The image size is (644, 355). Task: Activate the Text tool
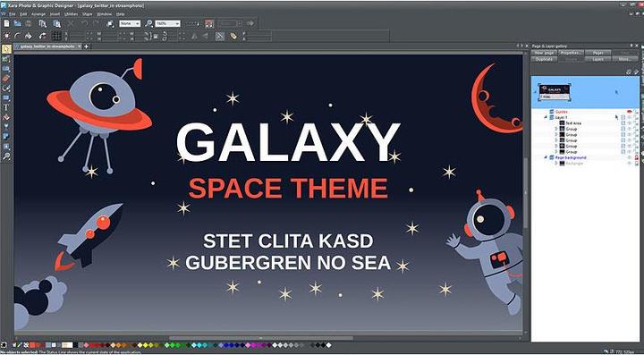tap(6, 107)
